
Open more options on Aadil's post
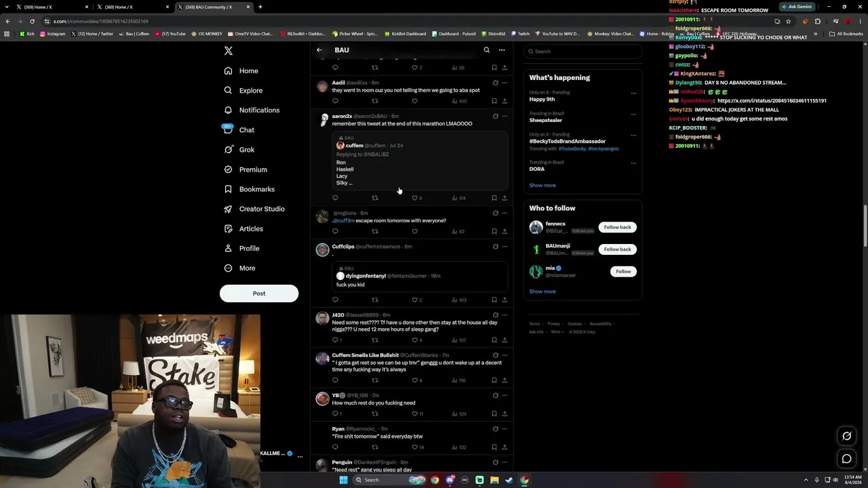pyautogui.click(x=505, y=83)
